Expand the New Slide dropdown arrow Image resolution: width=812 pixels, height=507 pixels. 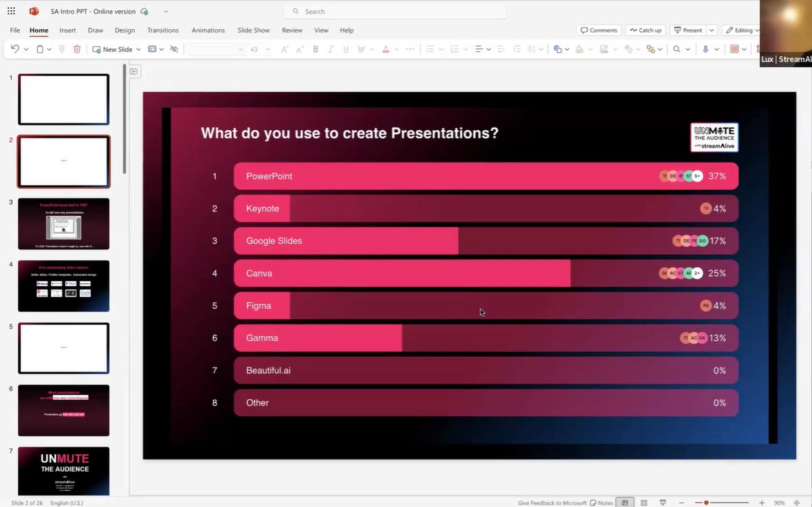click(138, 49)
